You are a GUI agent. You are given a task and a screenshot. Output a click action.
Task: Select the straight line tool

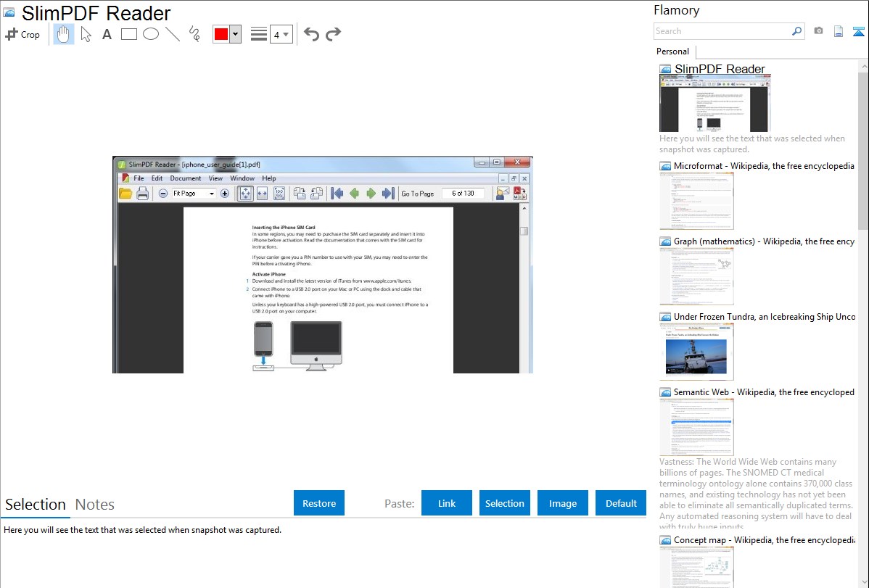point(173,34)
